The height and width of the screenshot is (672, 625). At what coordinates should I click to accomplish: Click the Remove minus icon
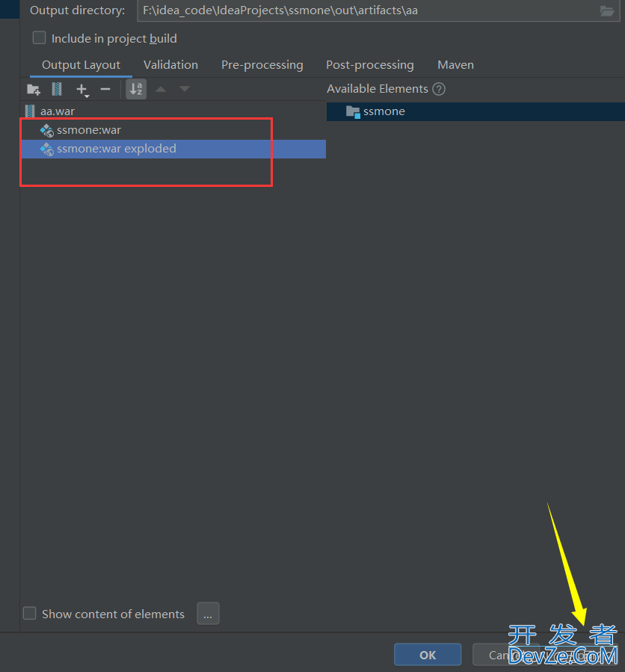(x=105, y=89)
